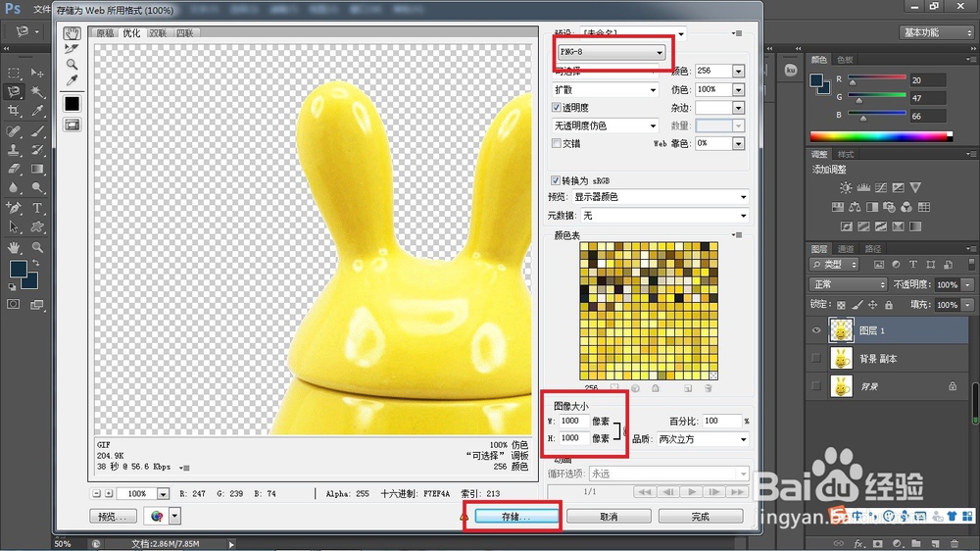Screen dimensions: 980x551
Task: Add Levels adjustment
Action: (x=863, y=187)
